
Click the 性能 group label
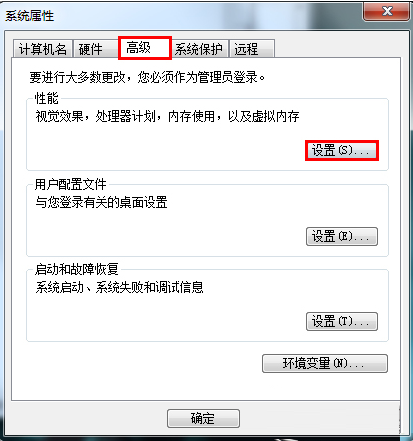(47, 98)
